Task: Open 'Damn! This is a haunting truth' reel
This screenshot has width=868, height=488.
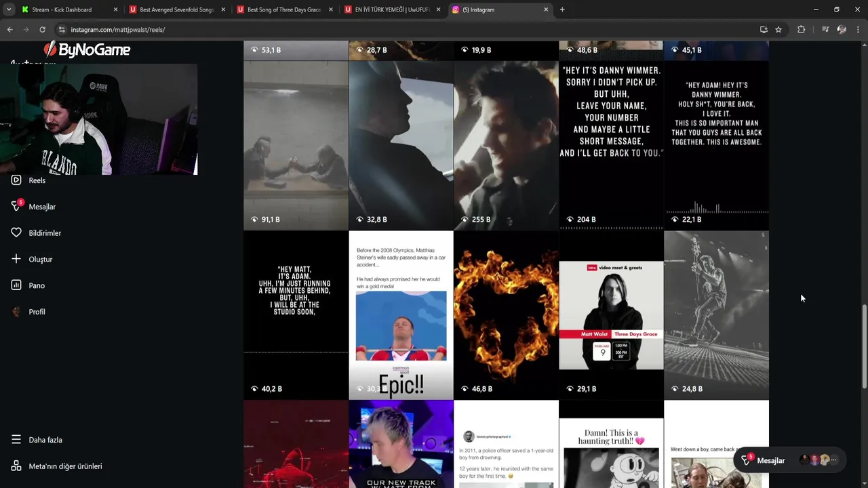Action: [x=611, y=444]
